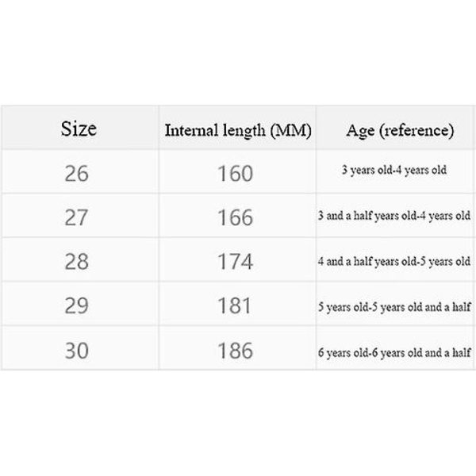Select the size 26 cell
The height and width of the screenshot is (476, 476).
[x=80, y=172]
